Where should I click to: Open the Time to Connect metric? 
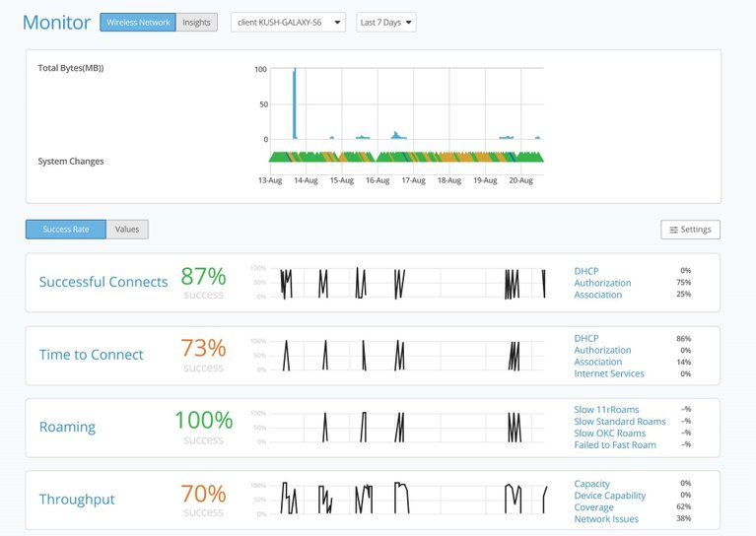tap(91, 355)
